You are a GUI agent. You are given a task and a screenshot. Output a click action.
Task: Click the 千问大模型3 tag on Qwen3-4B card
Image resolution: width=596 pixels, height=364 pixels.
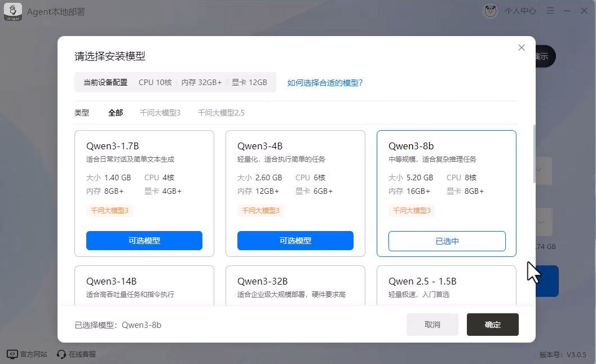pos(261,211)
